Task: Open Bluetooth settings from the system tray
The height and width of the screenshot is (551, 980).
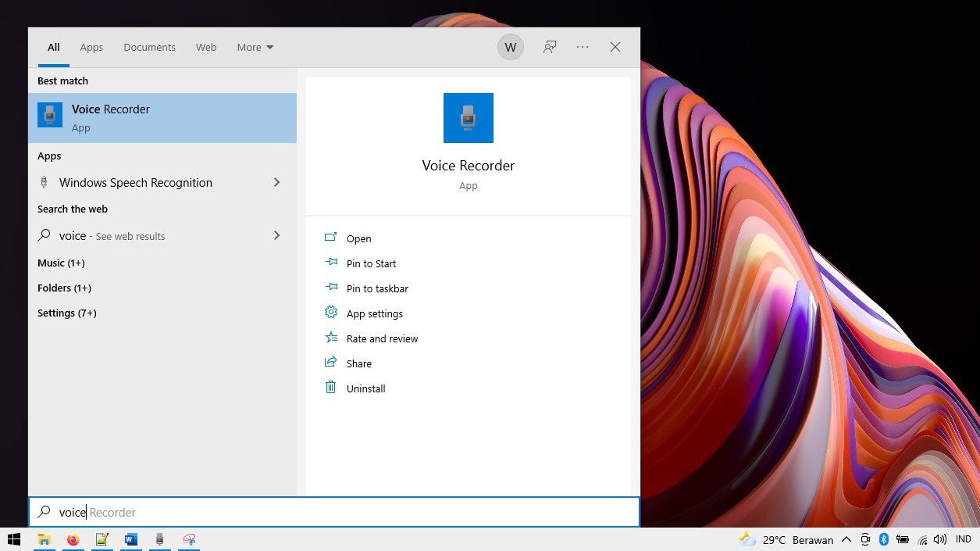Action: click(x=884, y=539)
